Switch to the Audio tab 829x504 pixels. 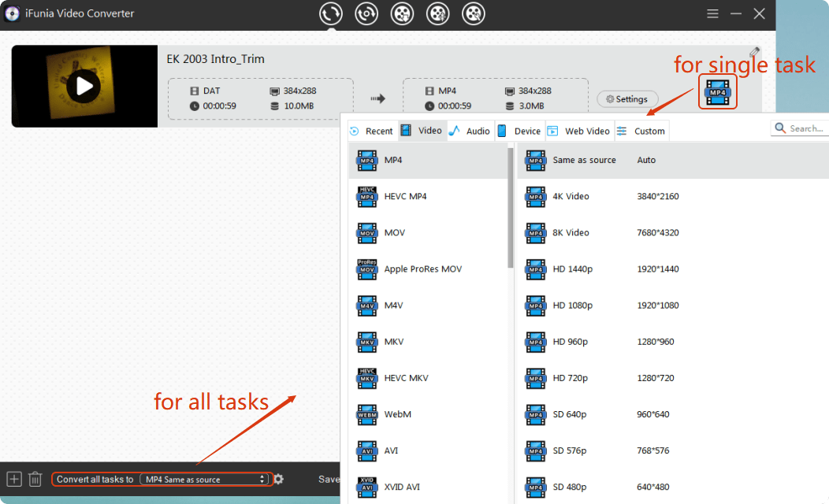pyautogui.click(x=470, y=131)
